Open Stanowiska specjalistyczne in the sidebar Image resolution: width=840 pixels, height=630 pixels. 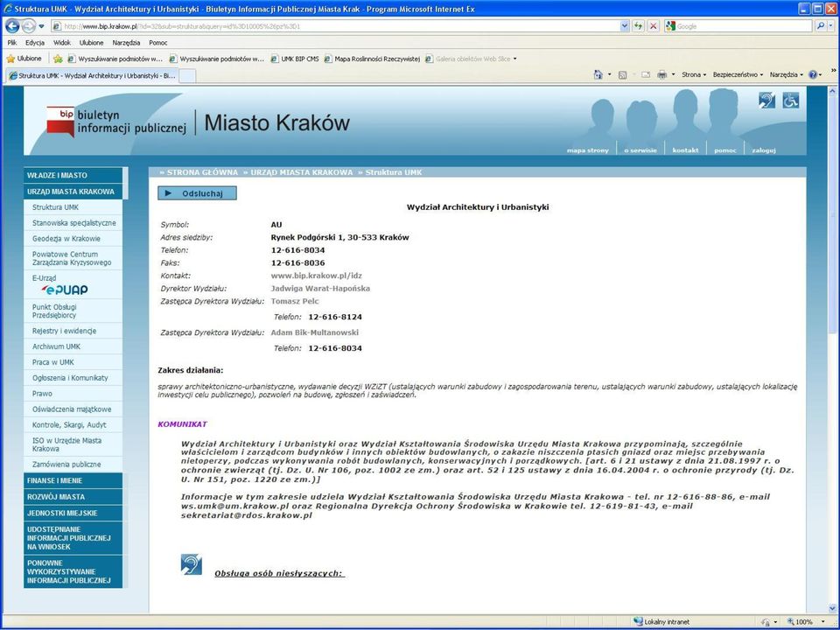73,223
